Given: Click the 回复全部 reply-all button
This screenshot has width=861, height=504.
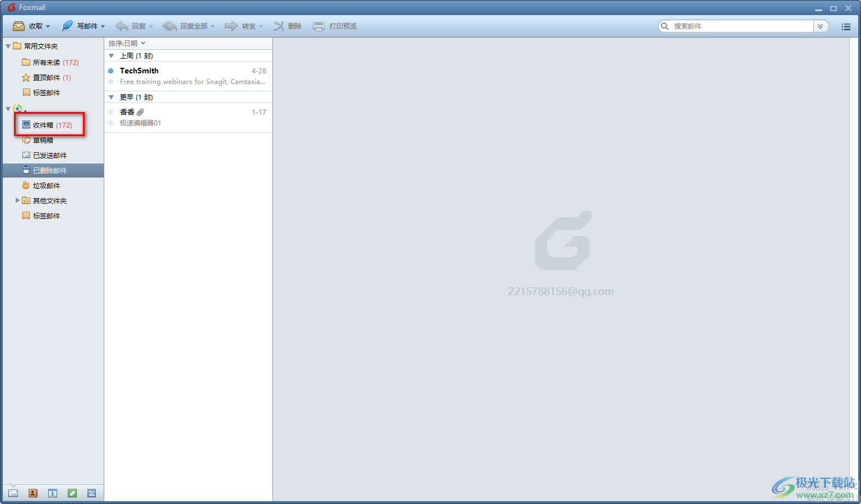Looking at the screenshot, I should click(185, 26).
